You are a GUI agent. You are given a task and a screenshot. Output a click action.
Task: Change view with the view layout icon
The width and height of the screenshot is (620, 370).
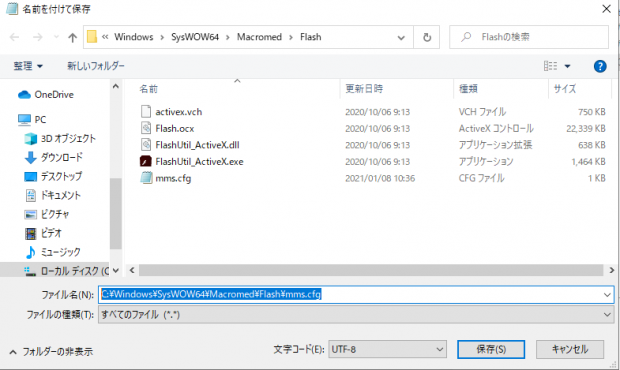[x=550, y=66]
